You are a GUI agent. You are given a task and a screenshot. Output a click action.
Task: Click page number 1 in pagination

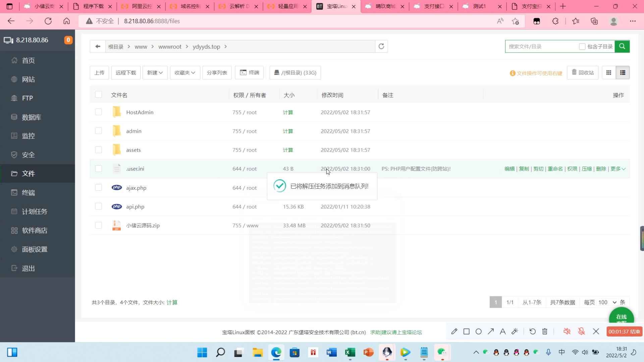pos(496,302)
